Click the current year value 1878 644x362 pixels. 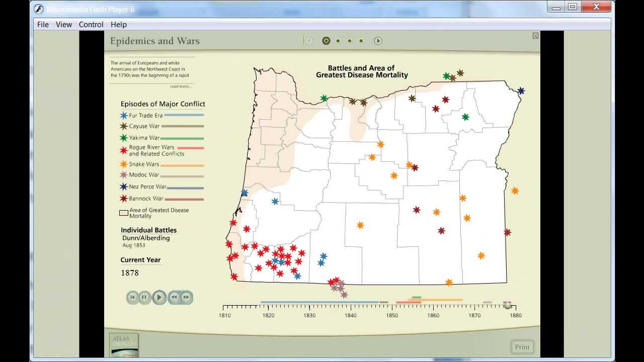[130, 273]
